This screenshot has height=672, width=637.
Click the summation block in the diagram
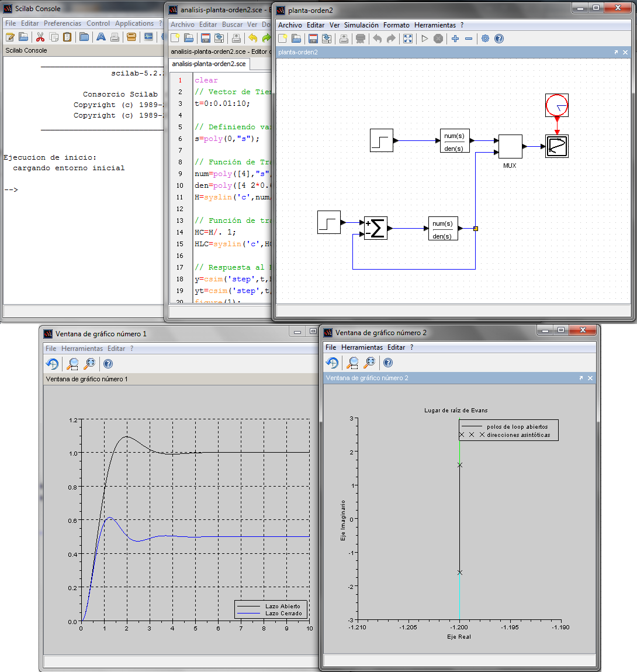(376, 228)
